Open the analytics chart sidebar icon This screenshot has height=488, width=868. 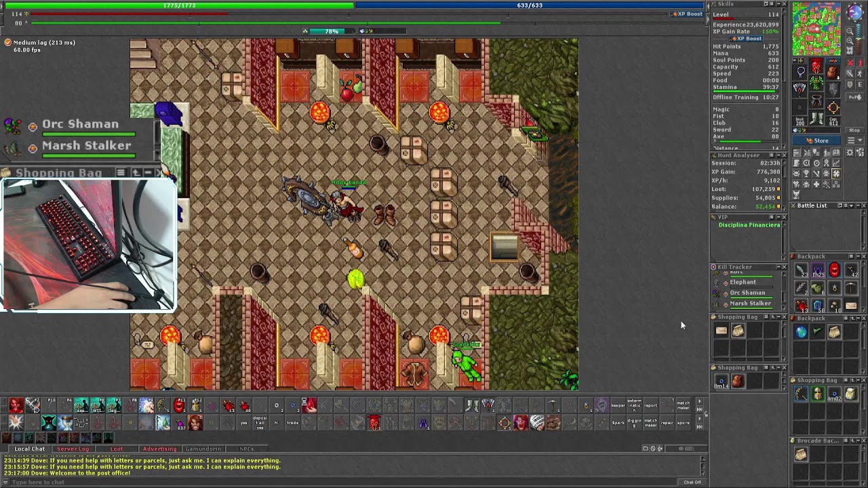click(x=836, y=163)
